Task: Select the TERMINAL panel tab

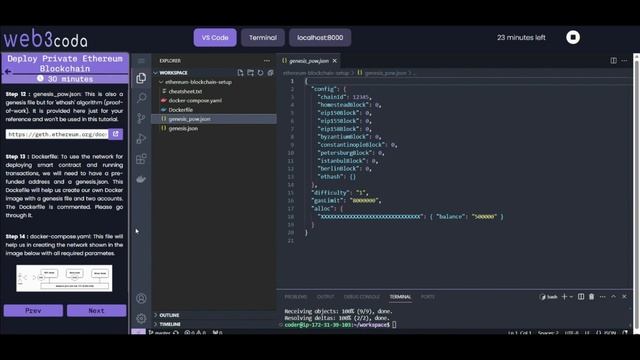Action: [x=400, y=297]
